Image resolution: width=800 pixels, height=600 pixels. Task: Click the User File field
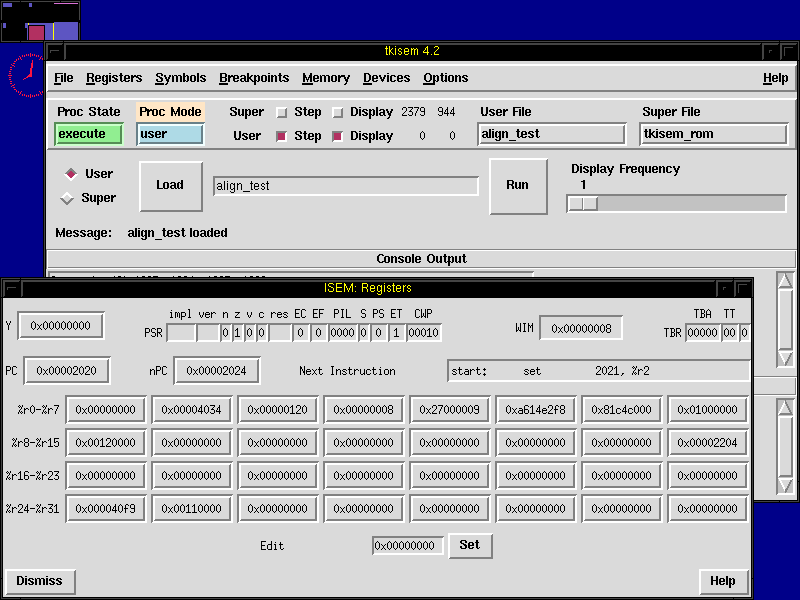552,134
